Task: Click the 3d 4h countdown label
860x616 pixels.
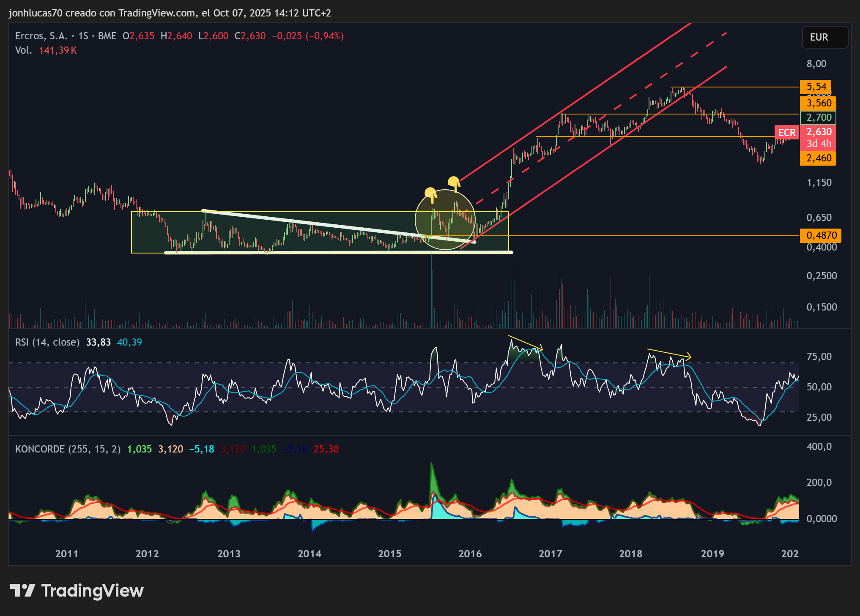Action: [x=819, y=144]
